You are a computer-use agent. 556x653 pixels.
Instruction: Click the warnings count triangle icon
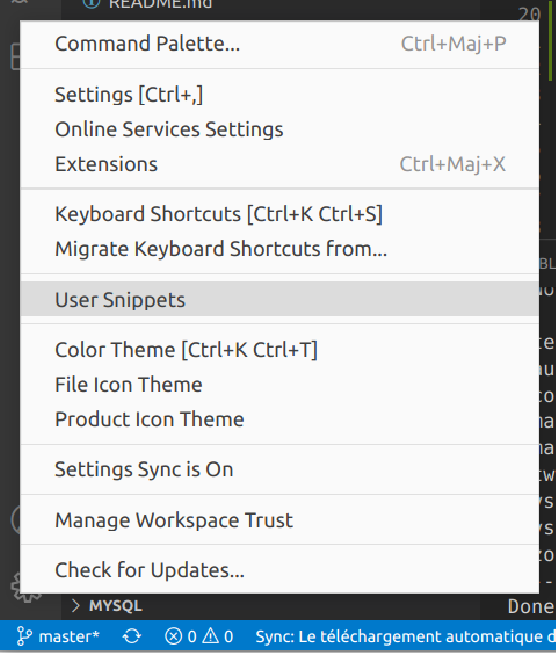[x=211, y=636]
